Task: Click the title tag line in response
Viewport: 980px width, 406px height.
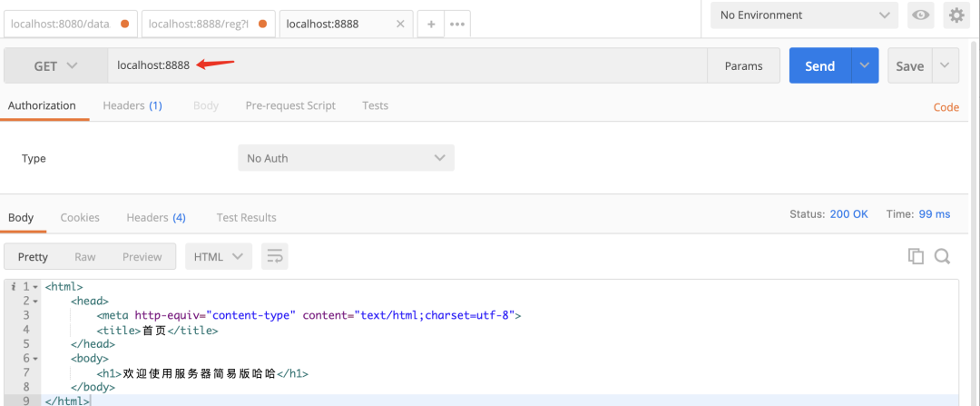Action: tap(157, 330)
